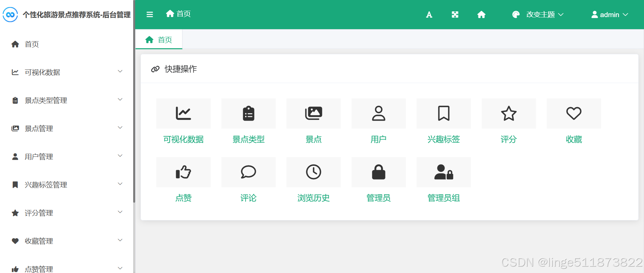644x273 pixels.
Task: Click the system title 个性化旅游景点推荐系统-后台管理
Action: point(77,15)
